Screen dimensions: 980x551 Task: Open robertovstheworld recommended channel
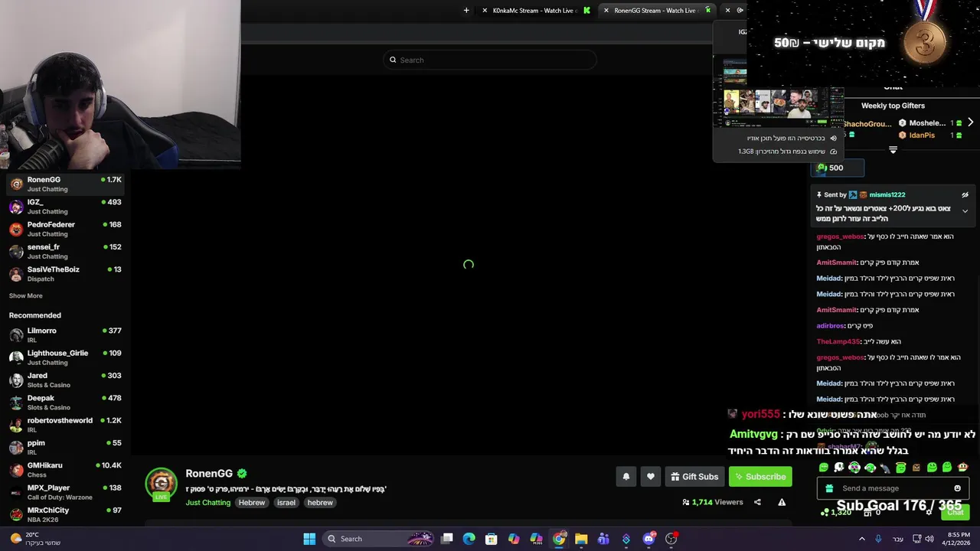tap(65, 425)
